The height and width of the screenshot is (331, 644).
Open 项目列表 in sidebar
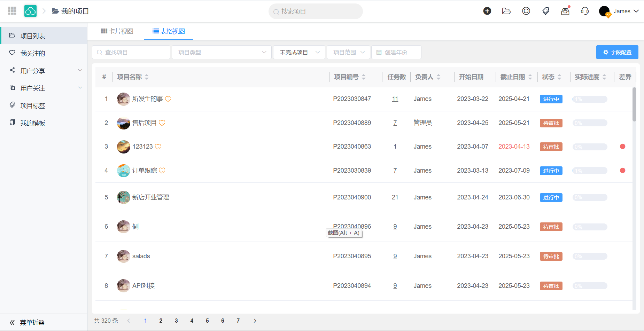point(44,36)
